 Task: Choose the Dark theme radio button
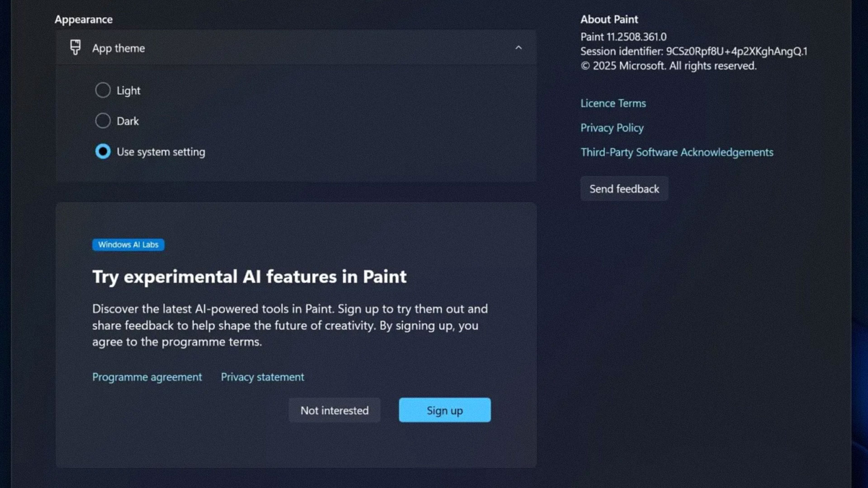click(103, 121)
